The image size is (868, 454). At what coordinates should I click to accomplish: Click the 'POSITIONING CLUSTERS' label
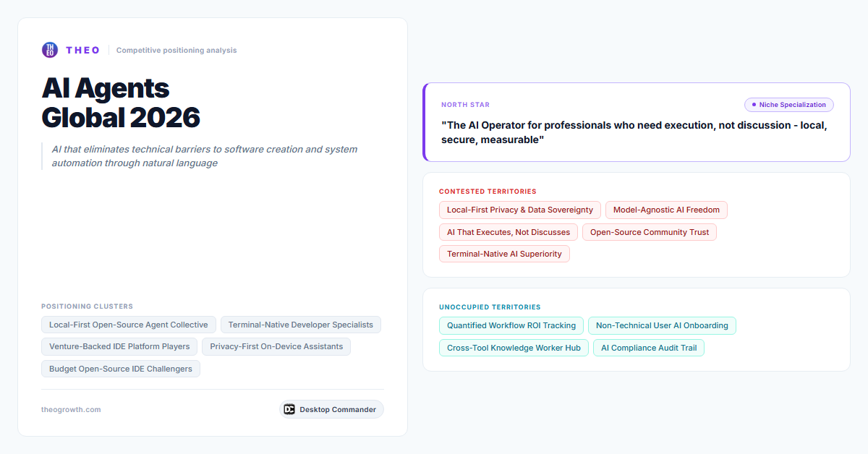[87, 307]
